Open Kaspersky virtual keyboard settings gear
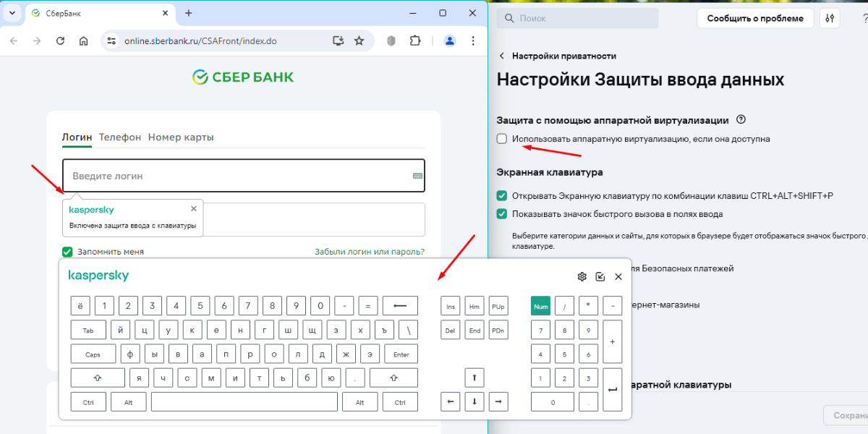Viewport: 868px width, 434px height. click(582, 276)
